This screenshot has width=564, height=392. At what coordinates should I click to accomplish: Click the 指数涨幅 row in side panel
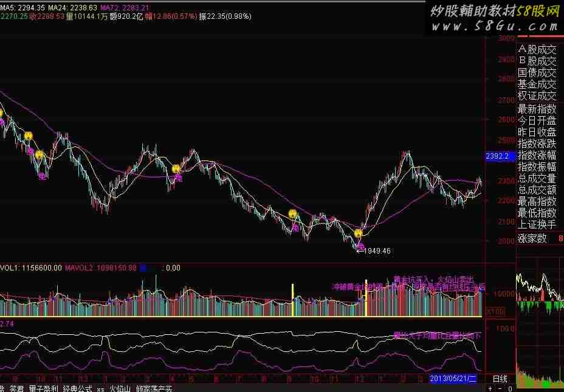coord(537,155)
